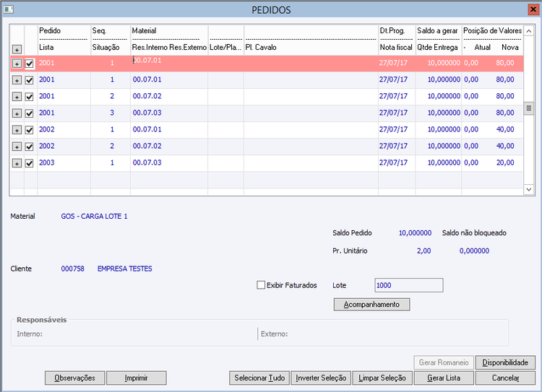Click the Pedido column header
This screenshot has width=542, height=392.
(x=50, y=31)
